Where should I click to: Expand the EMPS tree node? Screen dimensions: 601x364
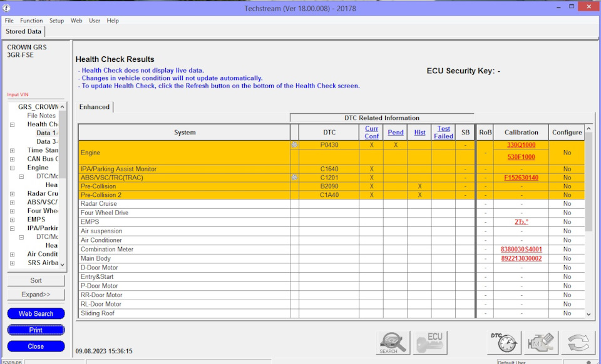pyautogui.click(x=13, y=220)
